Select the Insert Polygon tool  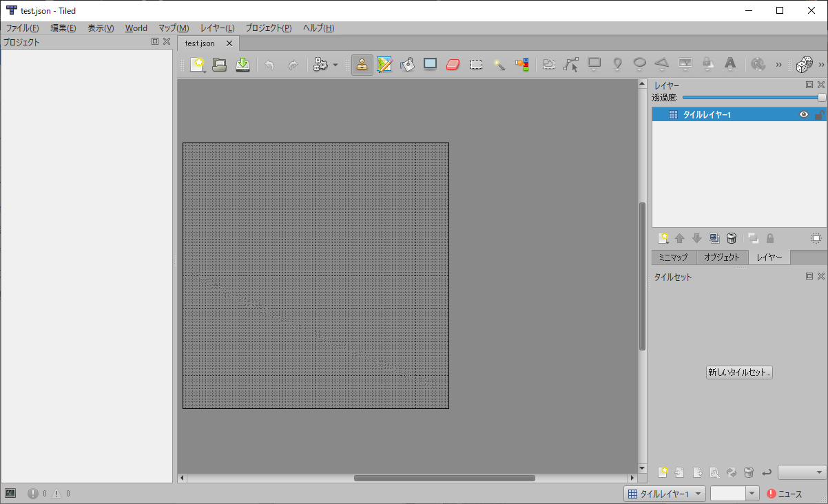(662, 65)
